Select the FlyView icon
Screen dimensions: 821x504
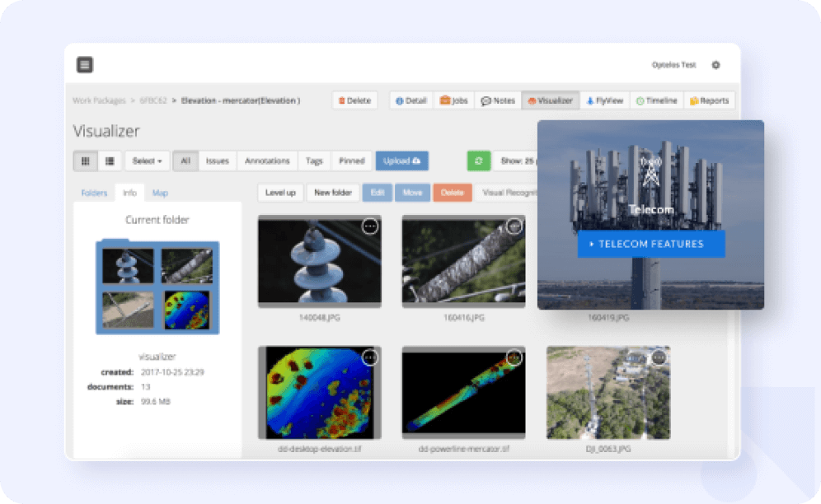[x=589, y=100]
